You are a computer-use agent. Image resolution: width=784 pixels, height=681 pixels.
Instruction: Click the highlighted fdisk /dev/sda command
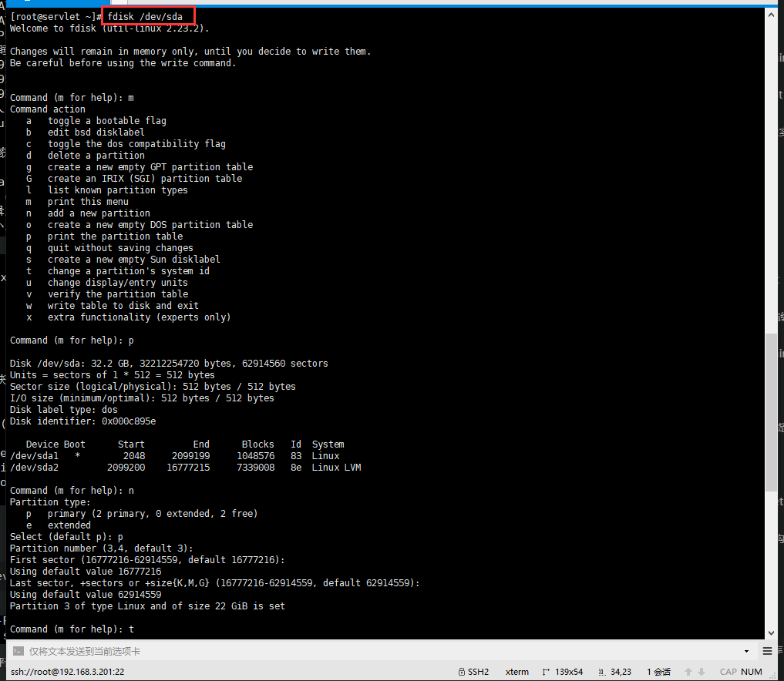[145, 16]
